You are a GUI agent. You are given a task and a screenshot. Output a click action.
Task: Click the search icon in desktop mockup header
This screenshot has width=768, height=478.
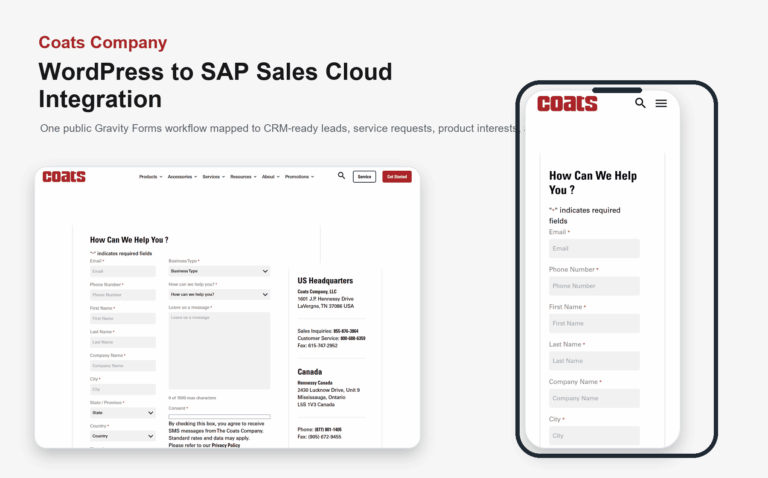[x=341, y=176]
